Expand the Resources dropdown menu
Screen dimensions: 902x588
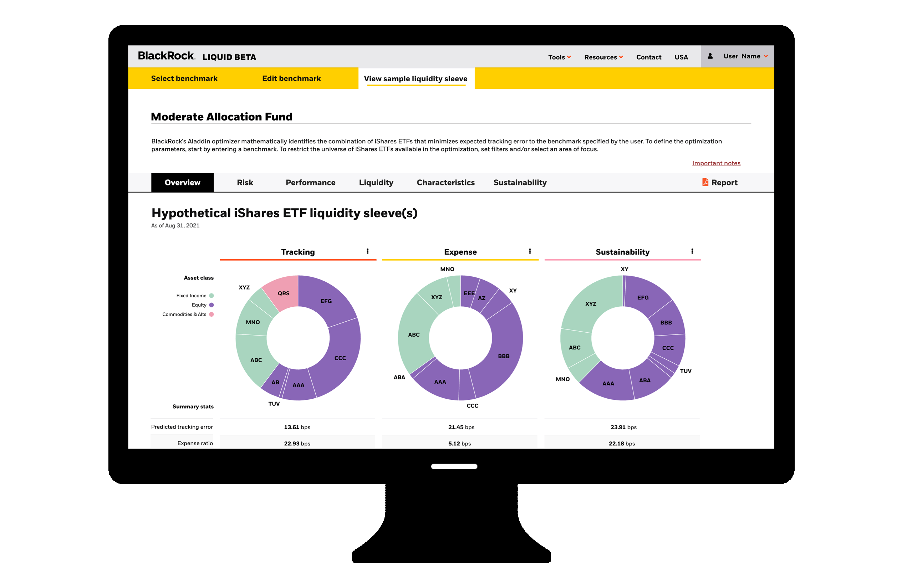tap(603, 57)
